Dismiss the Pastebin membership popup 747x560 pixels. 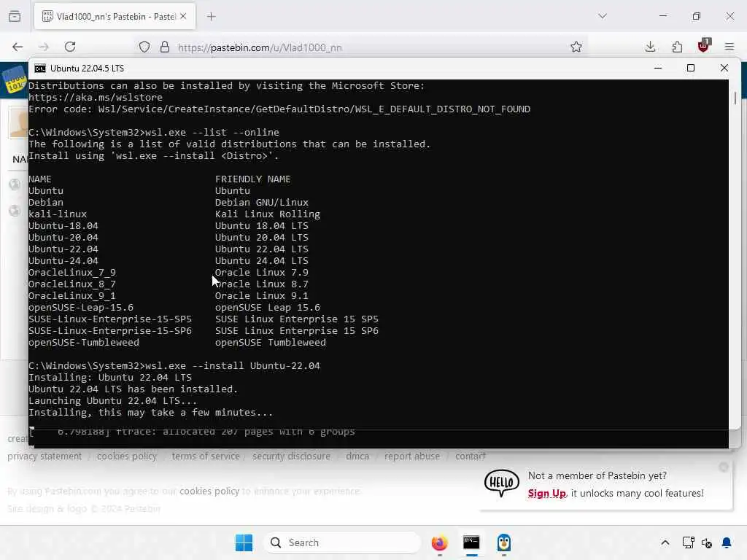click(723, 467)
